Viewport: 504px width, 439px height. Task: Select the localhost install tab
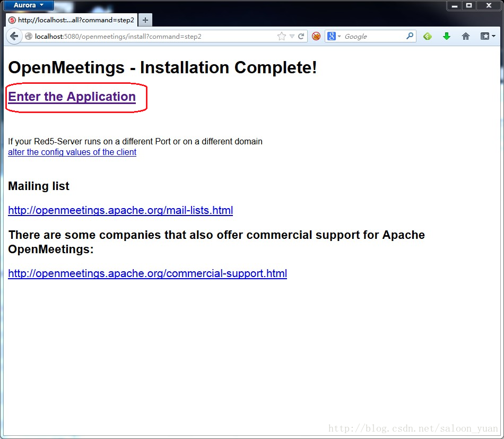point(72,20)
